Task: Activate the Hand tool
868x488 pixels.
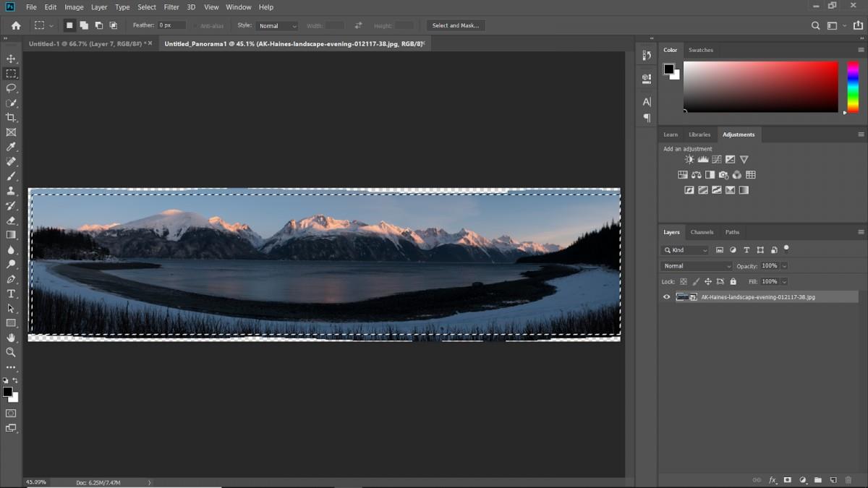Action: coord(11,338)
